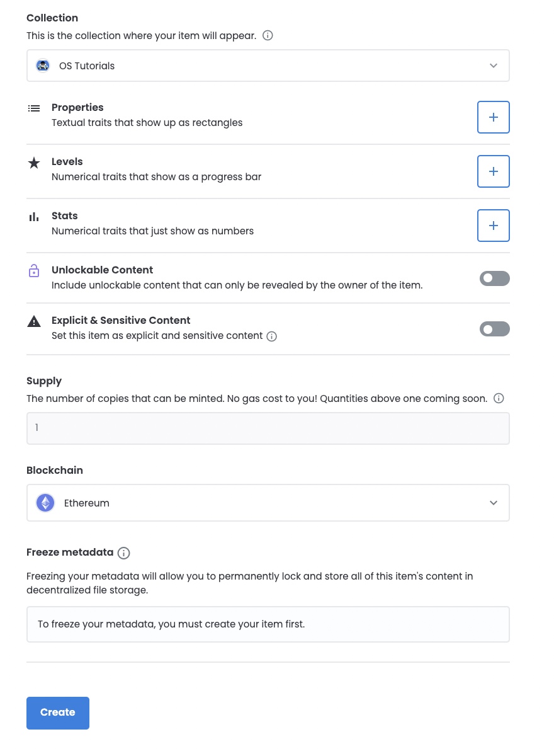This screenshot has height=756, width=554.
Task: Click the Supply quantity input field
Action: [268, 428]
